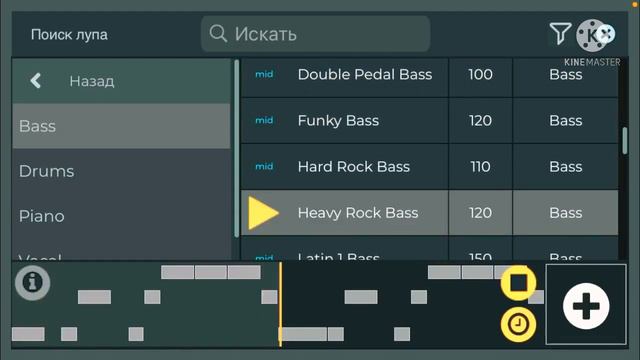The image size is (640, 360).
Task: Click the loop list scrollbar handle
Action: 624,141
